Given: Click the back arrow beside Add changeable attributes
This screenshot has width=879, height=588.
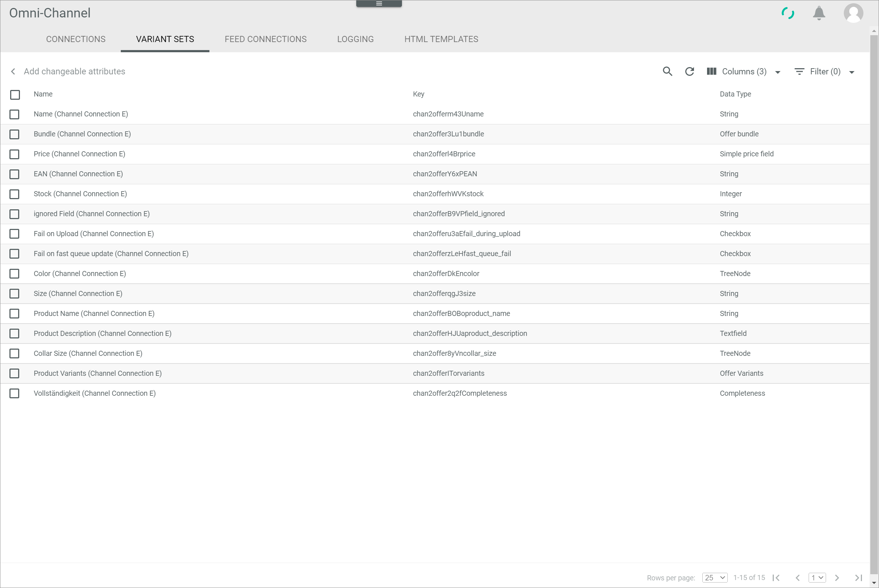Looking at the screenshot, I should click(x=13, y=71).
